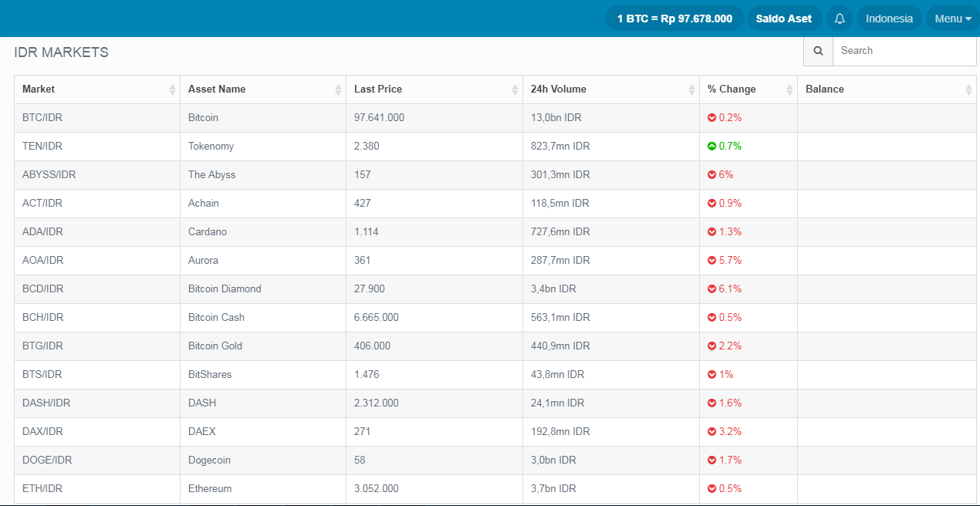Click the red down arrow beside 5.7%
The image size is (980, 506).
tap(711, 261)
